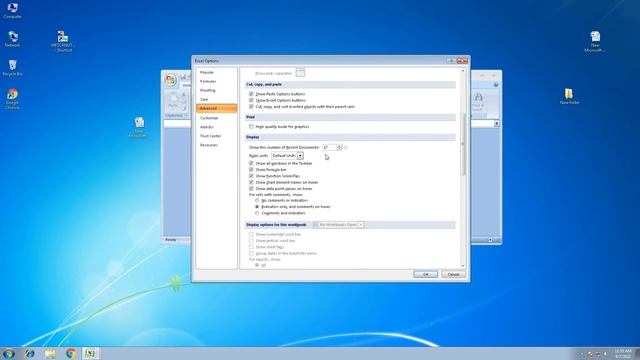Click the Excel taskbar button
This screenshot has width=640, height=360.
click(91, 353)
